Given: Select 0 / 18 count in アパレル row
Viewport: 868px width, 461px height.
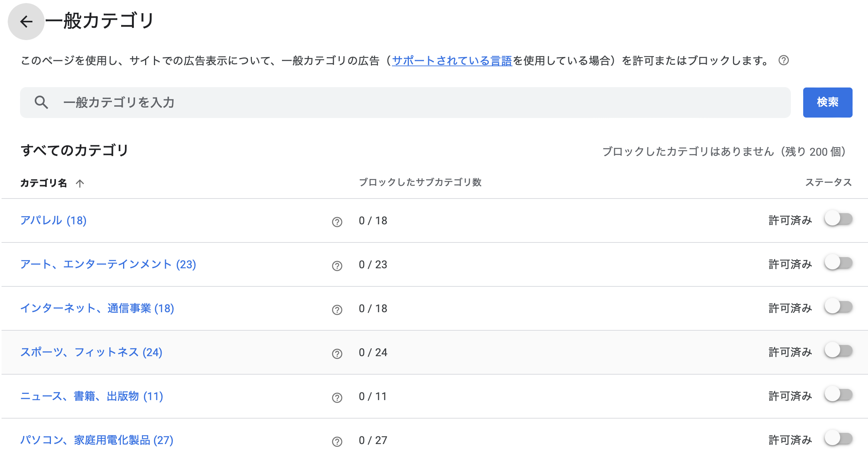Looking at the screenshot, I should (373, 221).
